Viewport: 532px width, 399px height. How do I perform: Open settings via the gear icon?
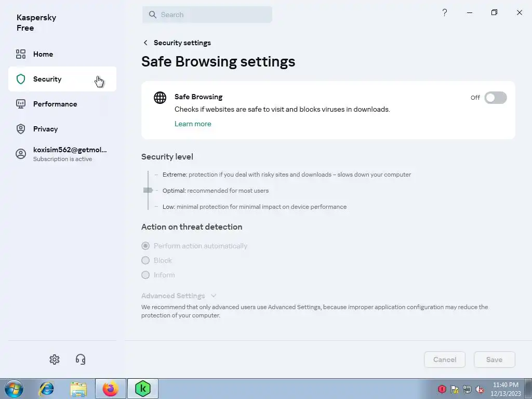(54, 360)
